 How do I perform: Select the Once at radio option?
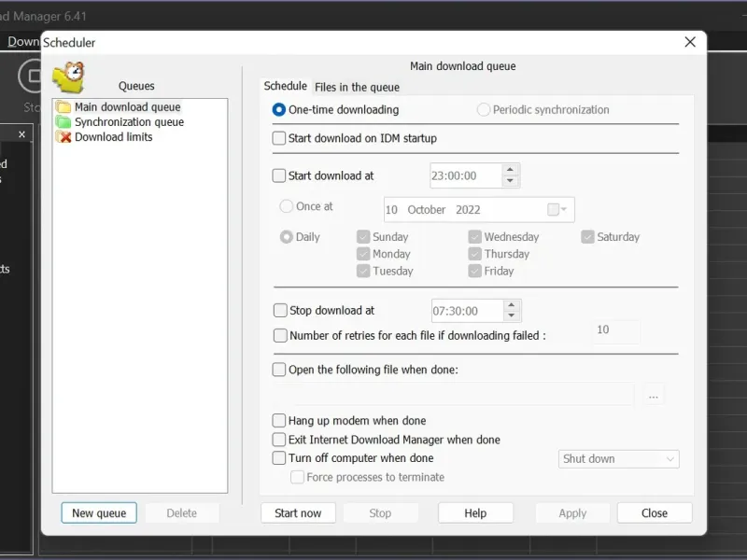pos(286,206)
